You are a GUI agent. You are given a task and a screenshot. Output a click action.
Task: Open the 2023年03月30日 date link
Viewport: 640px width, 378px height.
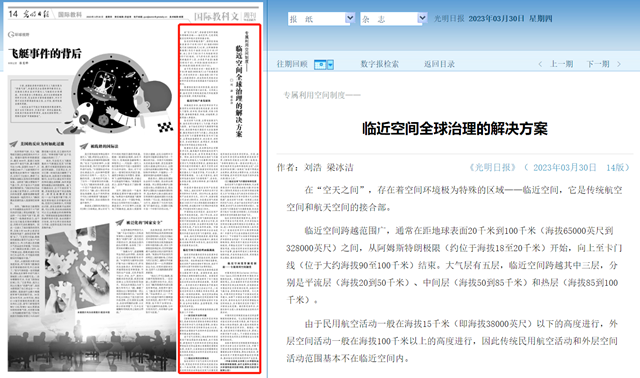[x=565, y=167]
